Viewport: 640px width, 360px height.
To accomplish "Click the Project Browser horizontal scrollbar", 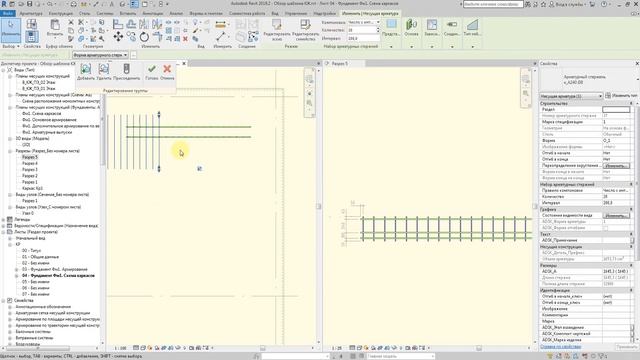I will point(37,348).
